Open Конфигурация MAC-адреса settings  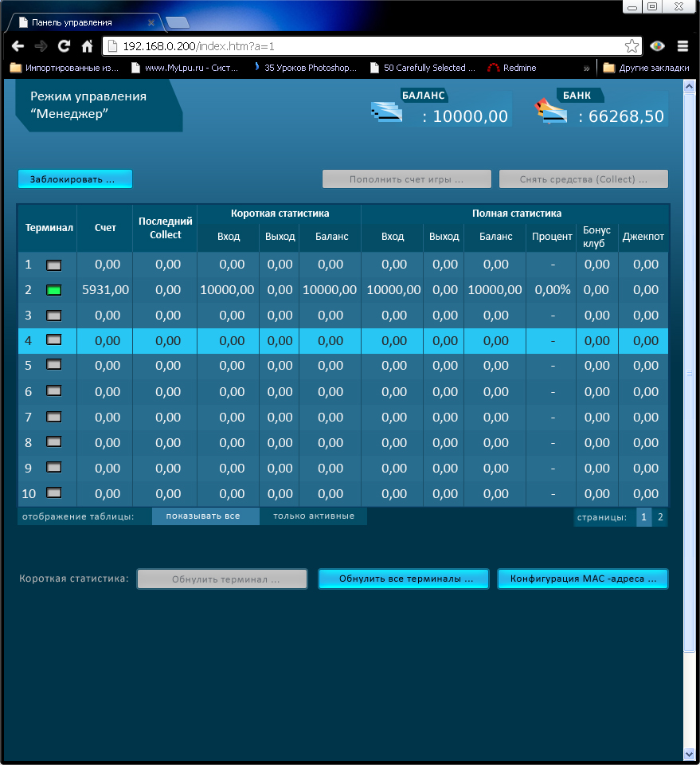coord(582,579)
